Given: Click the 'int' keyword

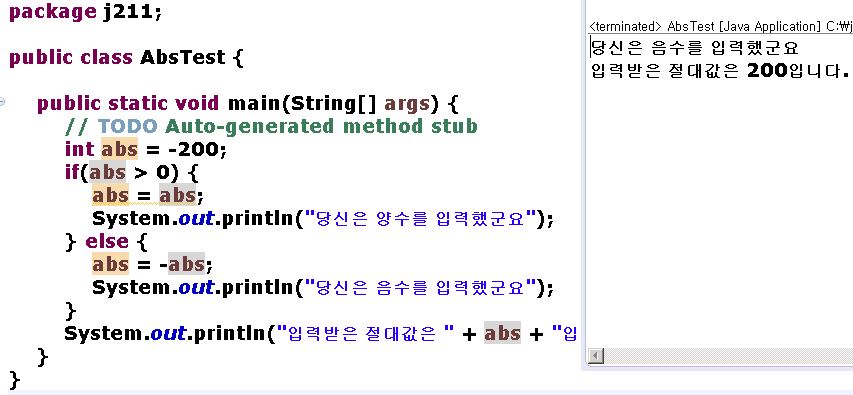Looking at the screenshot, I should (x=80, y=149).
